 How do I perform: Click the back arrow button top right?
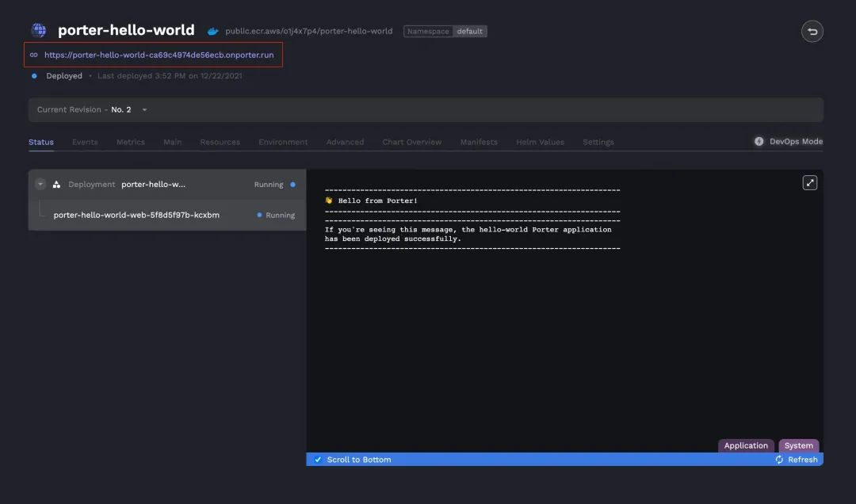point(812,31)
